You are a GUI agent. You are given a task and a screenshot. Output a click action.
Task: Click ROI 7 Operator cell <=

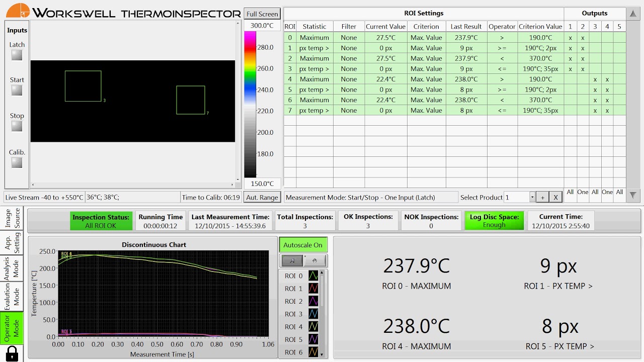502,111
